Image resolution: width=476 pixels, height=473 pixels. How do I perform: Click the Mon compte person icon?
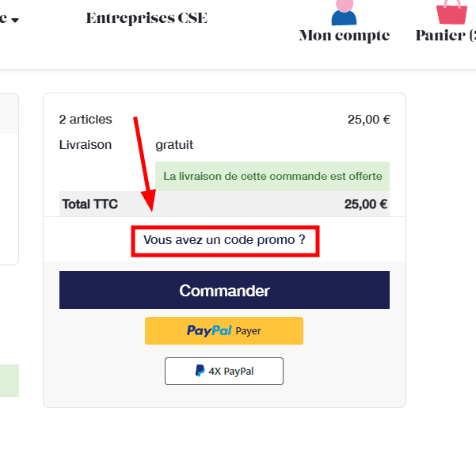pos(344,11)
